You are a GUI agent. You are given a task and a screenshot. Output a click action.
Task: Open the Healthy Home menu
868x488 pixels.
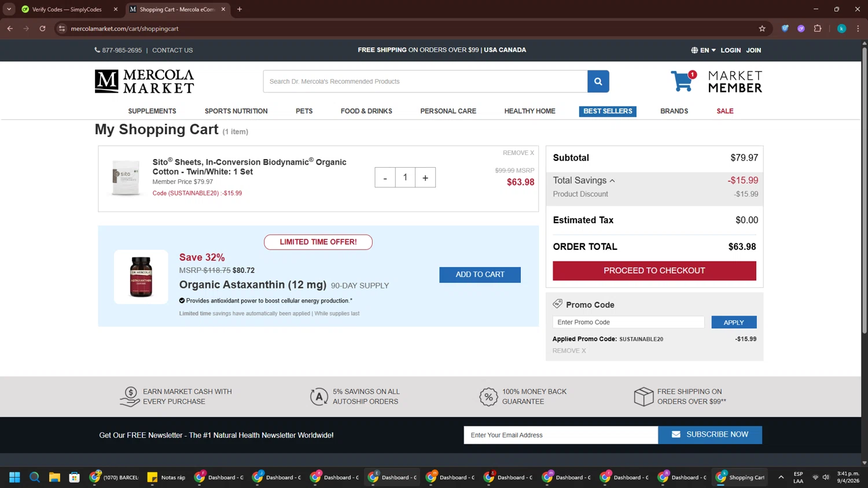(x=529, y=111)
